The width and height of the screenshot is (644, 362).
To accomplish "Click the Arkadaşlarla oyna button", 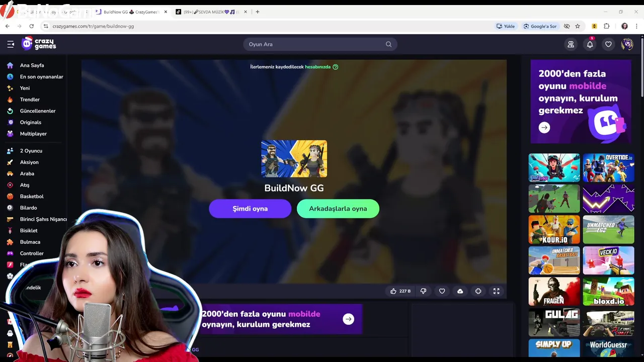I will point(338,209).
